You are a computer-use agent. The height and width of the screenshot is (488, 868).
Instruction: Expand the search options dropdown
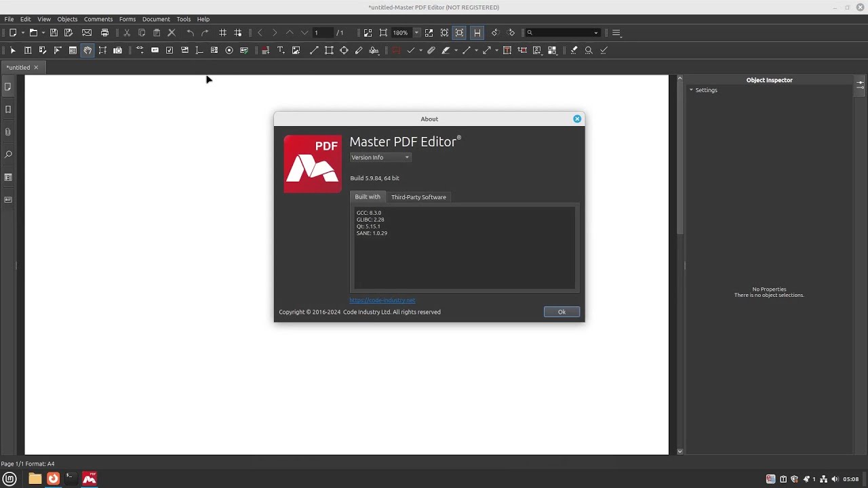tap(596, 33)
